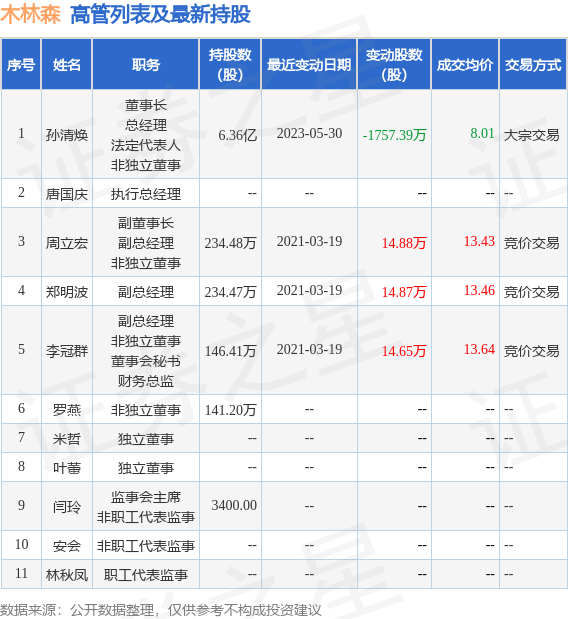Viewport: 568px width, 619px height.
Task: Select the name 唐国庆
Action: (67, 194)
